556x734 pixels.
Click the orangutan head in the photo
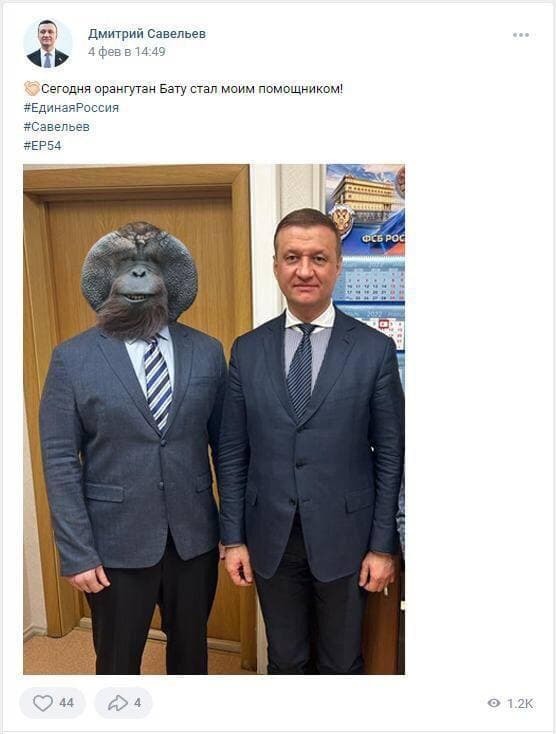coord(139,276)
